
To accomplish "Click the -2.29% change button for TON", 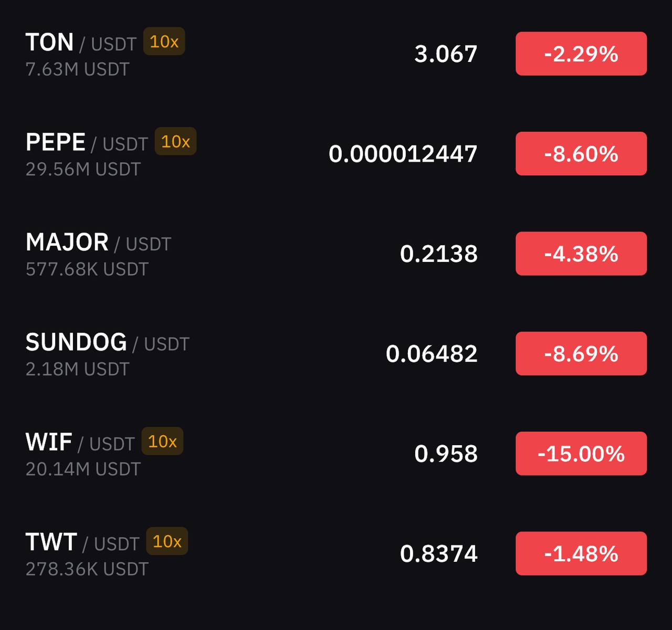I will (x=581, y=54).
